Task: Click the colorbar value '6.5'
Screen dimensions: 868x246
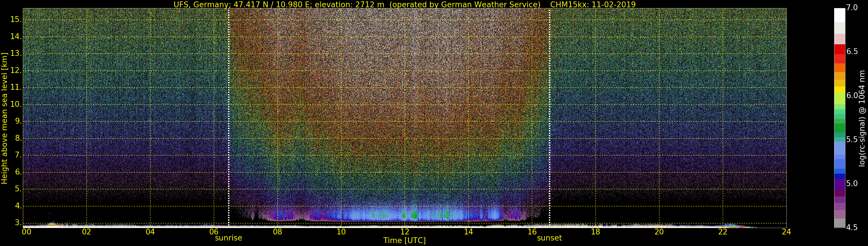Action: 852,52
